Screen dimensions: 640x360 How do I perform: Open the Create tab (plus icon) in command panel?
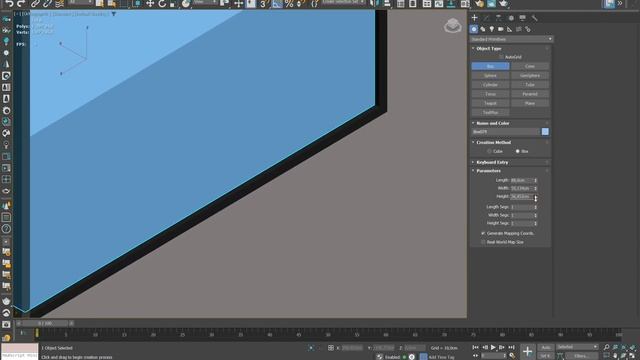pyautogui.click(x=474, y=18)
